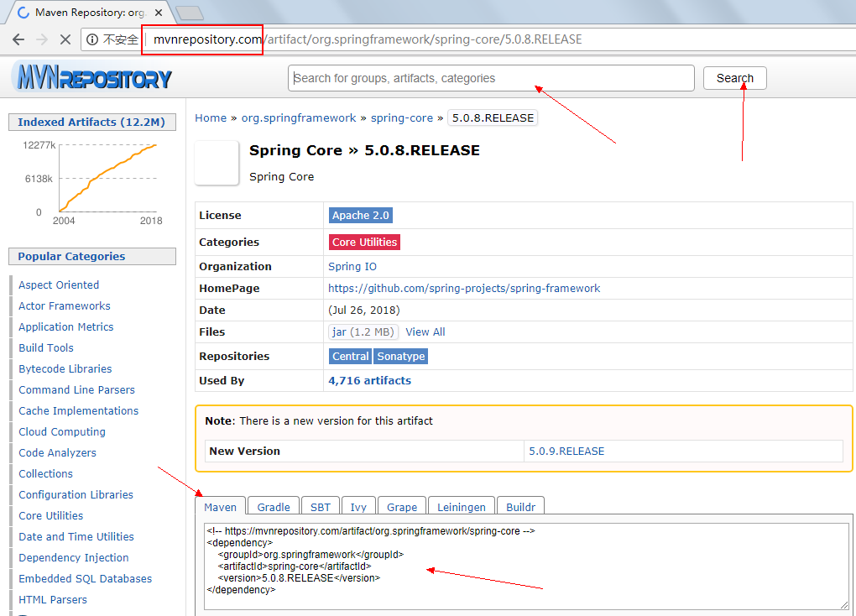Click the Spring Core artifact thumbnail image
Screen dimensions: 856x616
pos(217,163)
